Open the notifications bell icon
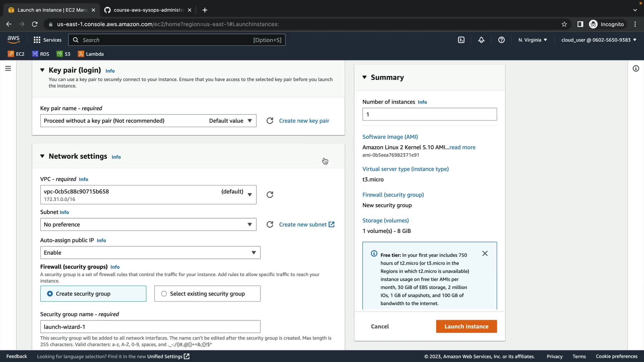 coord(481,40)
